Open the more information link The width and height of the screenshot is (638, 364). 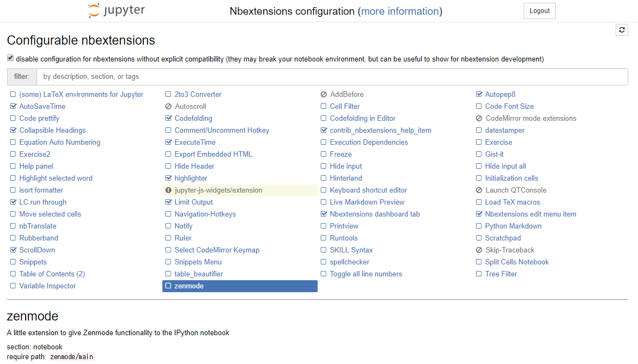pos(400,11)
